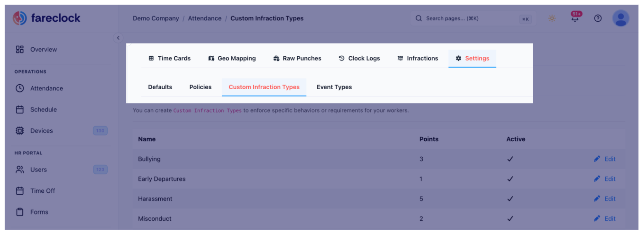Toggle the light/dark theme sun icon
The width and height of the screenshot is (644, 235).
coord(552,18)
